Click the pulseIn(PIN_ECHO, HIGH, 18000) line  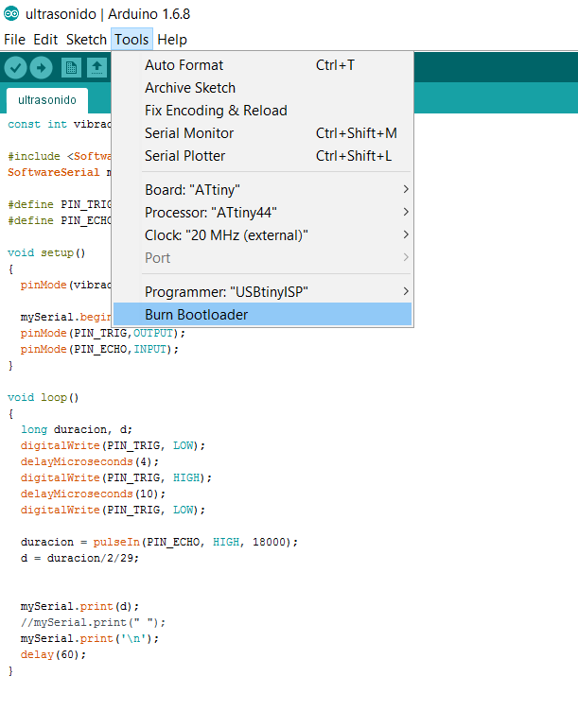pos(159,543)
